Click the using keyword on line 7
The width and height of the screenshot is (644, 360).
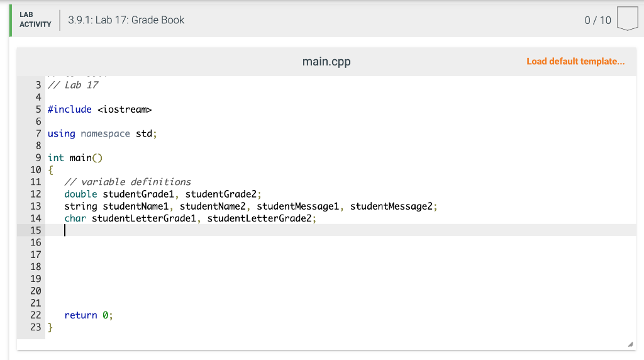click(x=61, y=134)
